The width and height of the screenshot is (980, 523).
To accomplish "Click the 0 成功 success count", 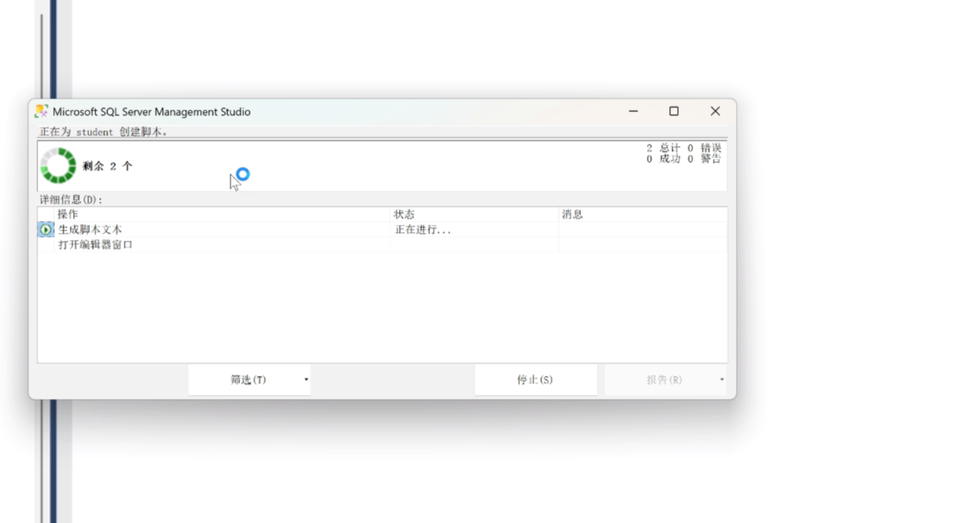I will coord(664,159).
